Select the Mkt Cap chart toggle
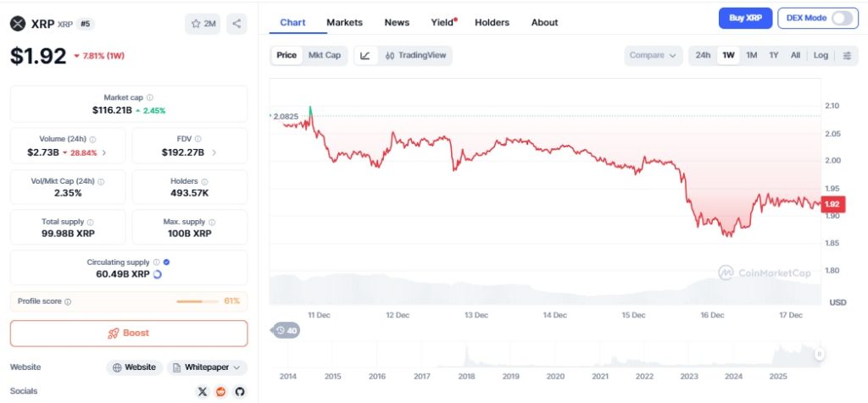This screenshot has width=868, height=403. [x=325, y=55]
